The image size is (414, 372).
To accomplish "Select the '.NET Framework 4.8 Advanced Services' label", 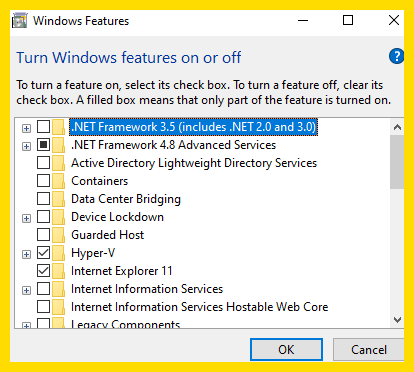I will click(174, 145).
